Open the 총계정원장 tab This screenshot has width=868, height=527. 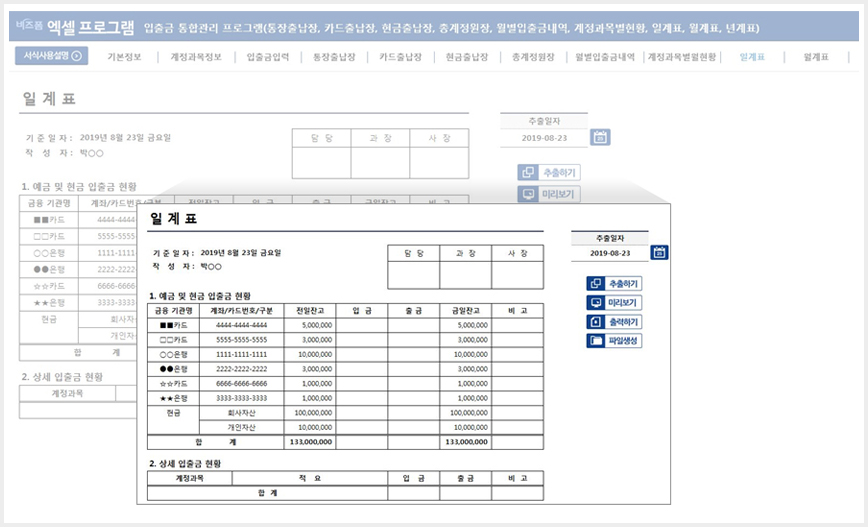pos(534,57)
